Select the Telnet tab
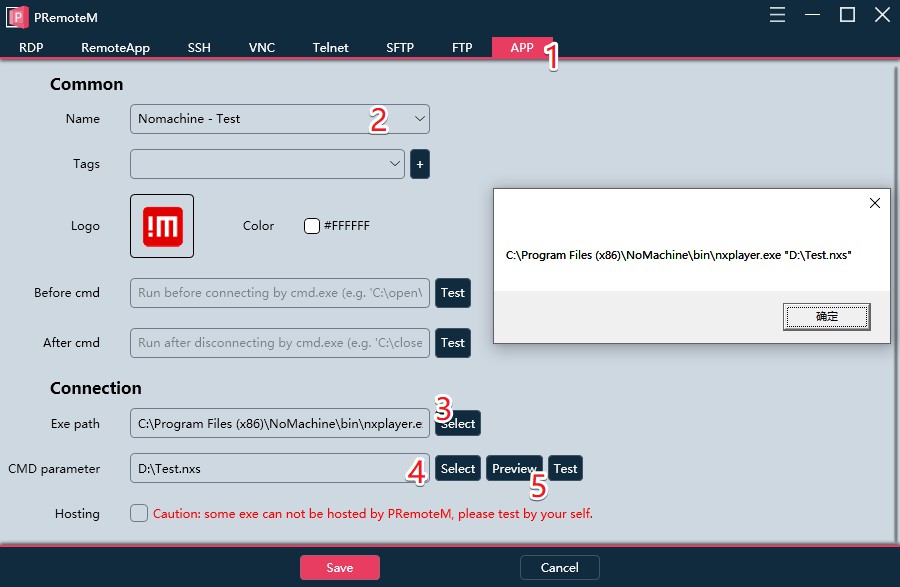The image size is (900, 587). coord(330,48)
